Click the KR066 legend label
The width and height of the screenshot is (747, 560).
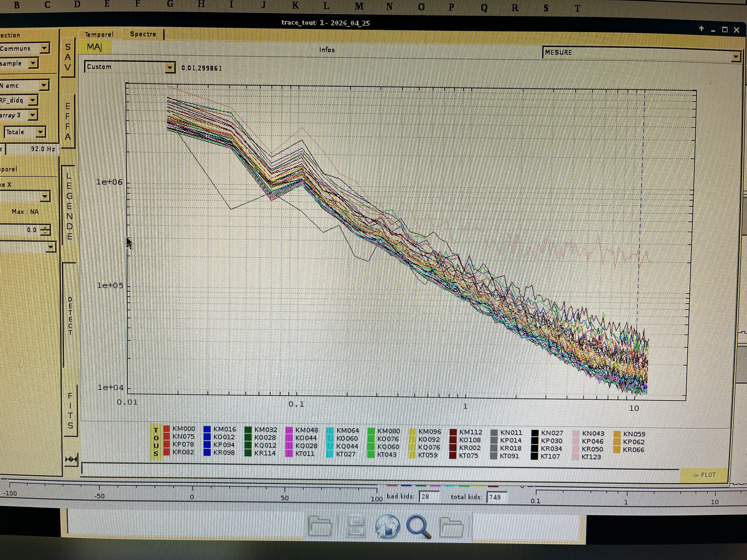point(634,450)
